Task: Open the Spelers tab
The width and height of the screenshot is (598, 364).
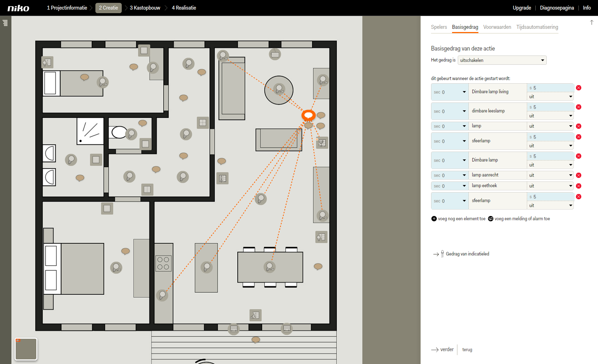Action: point(439,27)
